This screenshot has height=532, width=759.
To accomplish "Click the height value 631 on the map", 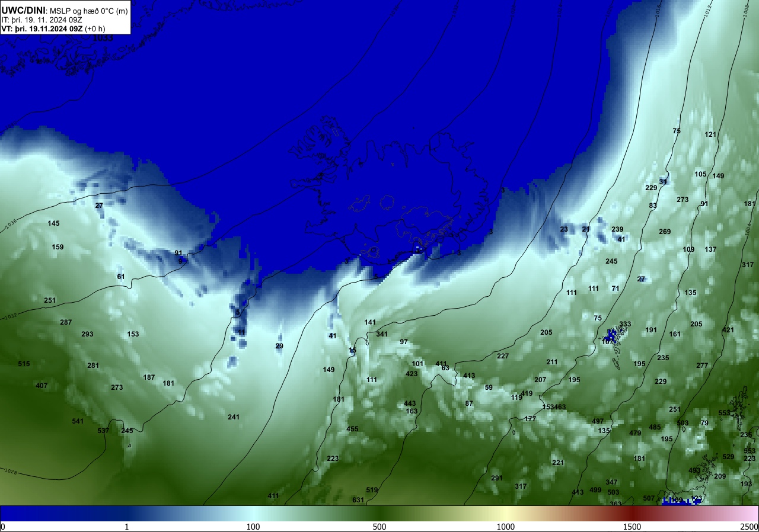I will [x=358, y=500].
